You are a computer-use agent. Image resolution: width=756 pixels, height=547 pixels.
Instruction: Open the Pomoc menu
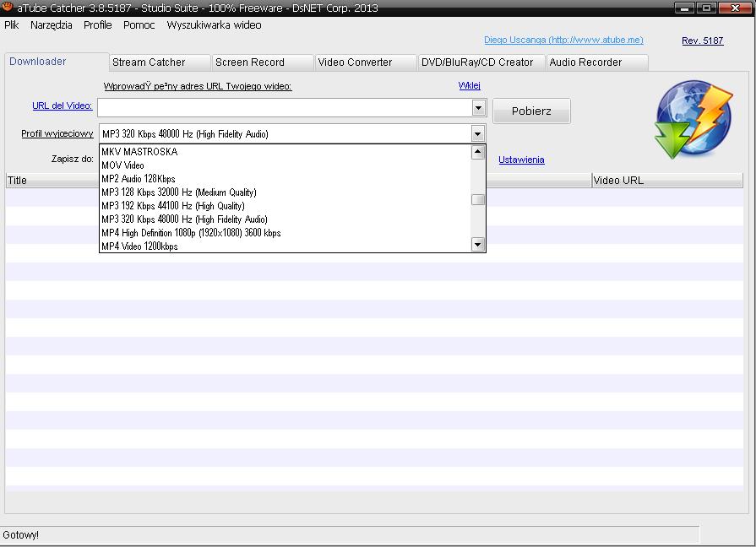click(x=139, y=25)
